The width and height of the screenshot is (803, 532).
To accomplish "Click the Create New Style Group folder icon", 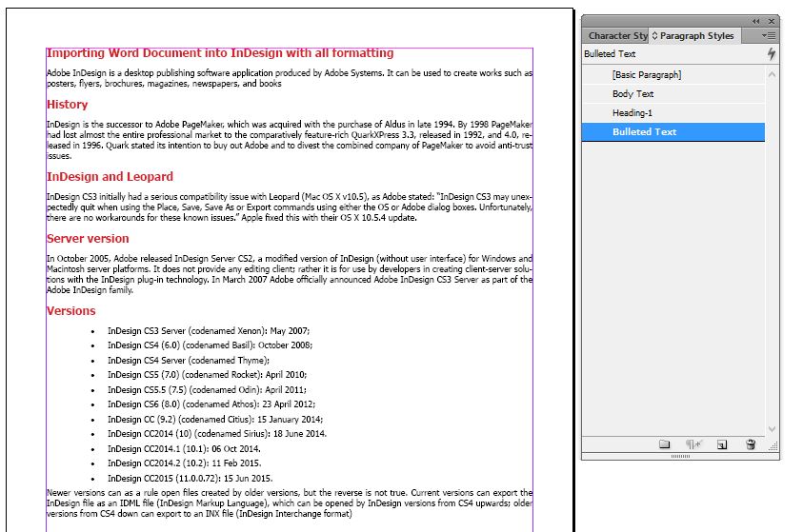I will [665, 444].
